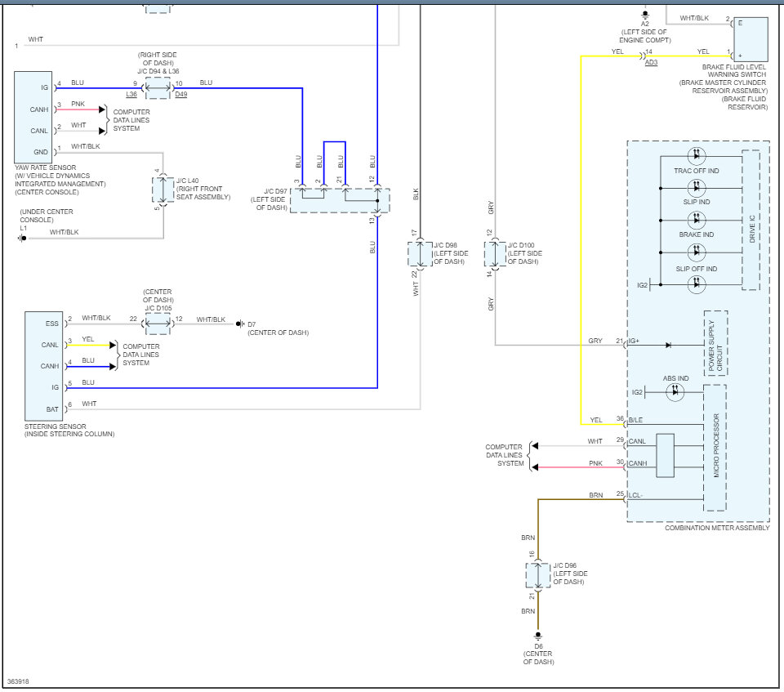Click the SLIP IND lamp icon
The width and height of the screenshot is (784, 692).
click(695, 190)
